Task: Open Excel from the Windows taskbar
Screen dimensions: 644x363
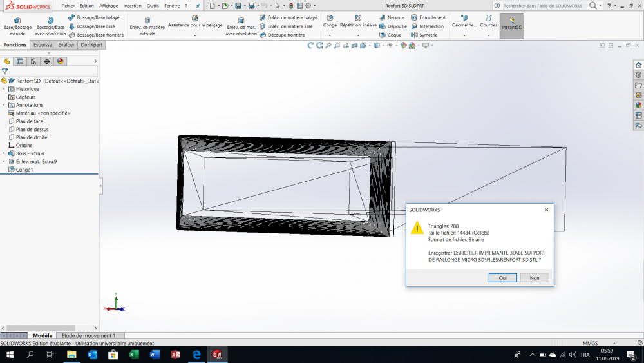Action: (134, 355)
